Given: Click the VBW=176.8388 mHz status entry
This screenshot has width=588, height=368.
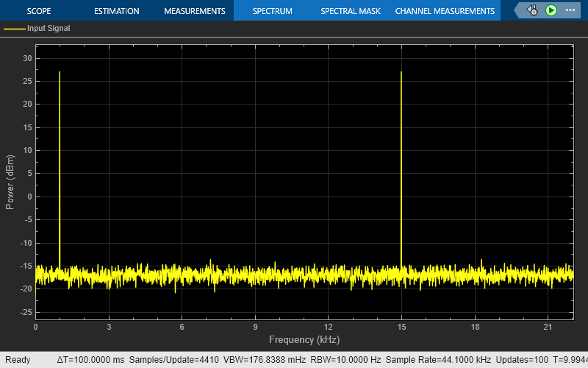Looking at the screenshot, I should (x=265, y=360).
